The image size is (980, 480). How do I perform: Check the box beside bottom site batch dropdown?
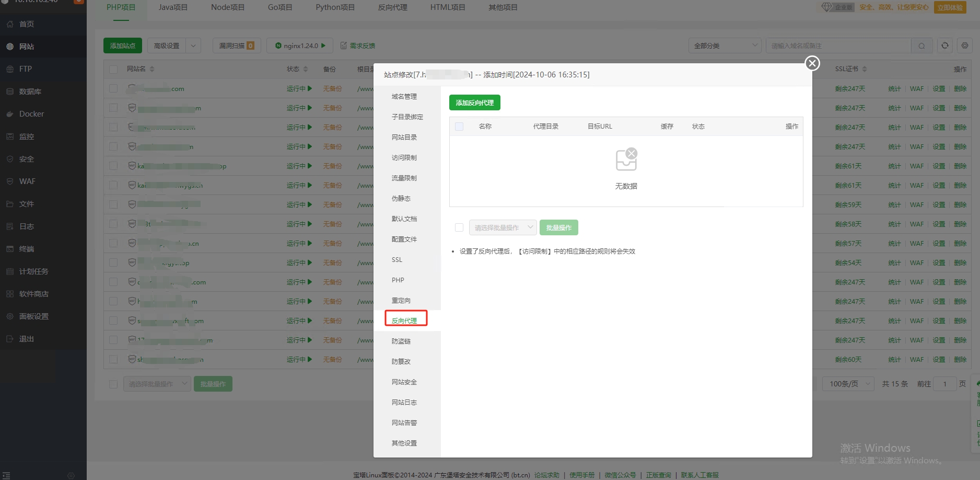[x=113, y=384]
